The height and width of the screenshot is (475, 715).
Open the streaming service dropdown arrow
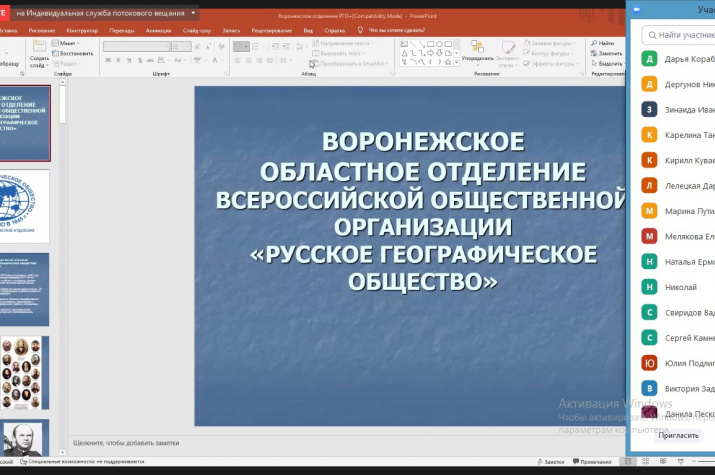point(193,13)
